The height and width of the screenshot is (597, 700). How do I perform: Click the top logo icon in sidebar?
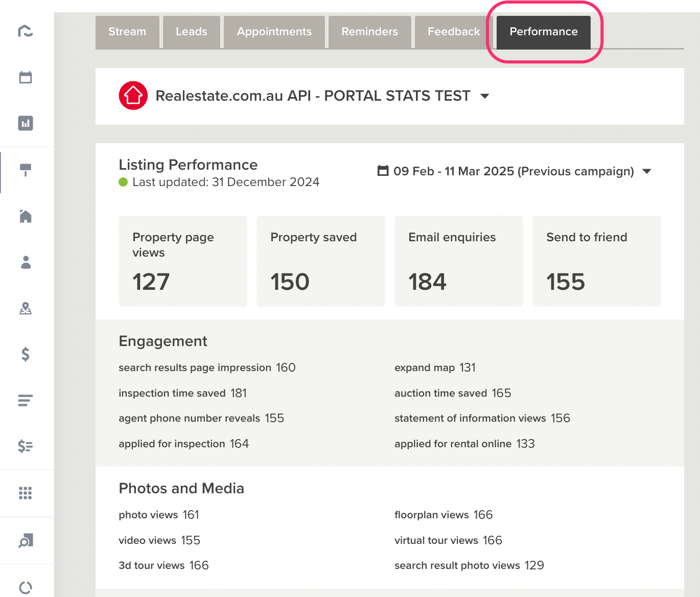pos(26,31)
